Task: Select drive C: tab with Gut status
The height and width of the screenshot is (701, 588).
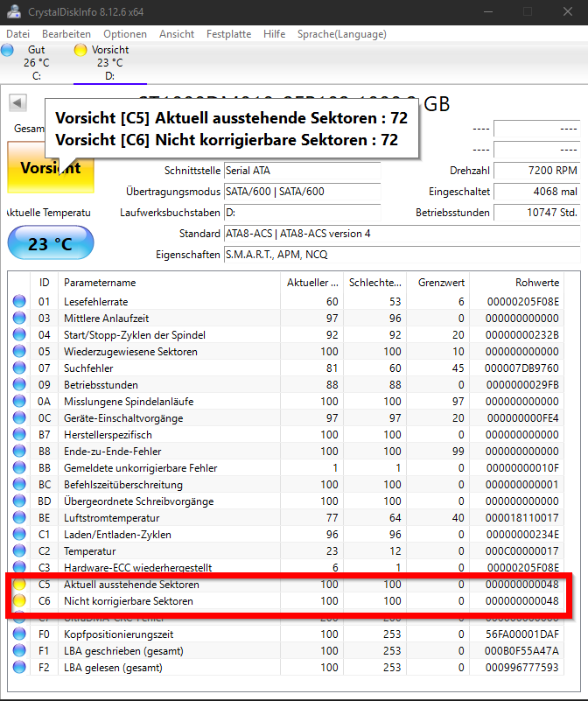Action: click(36, 63)
